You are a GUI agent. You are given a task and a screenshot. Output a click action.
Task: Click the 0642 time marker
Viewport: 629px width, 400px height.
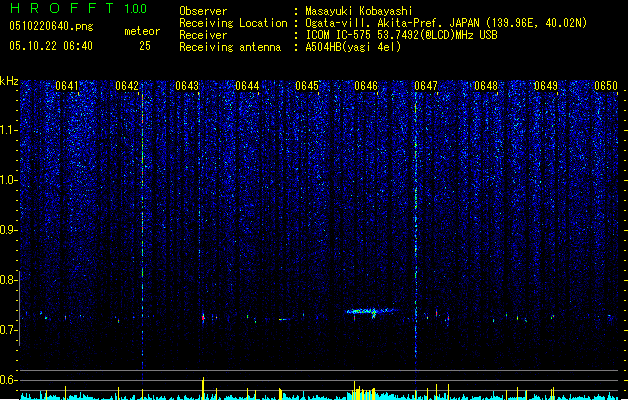(x=127, y=86)
